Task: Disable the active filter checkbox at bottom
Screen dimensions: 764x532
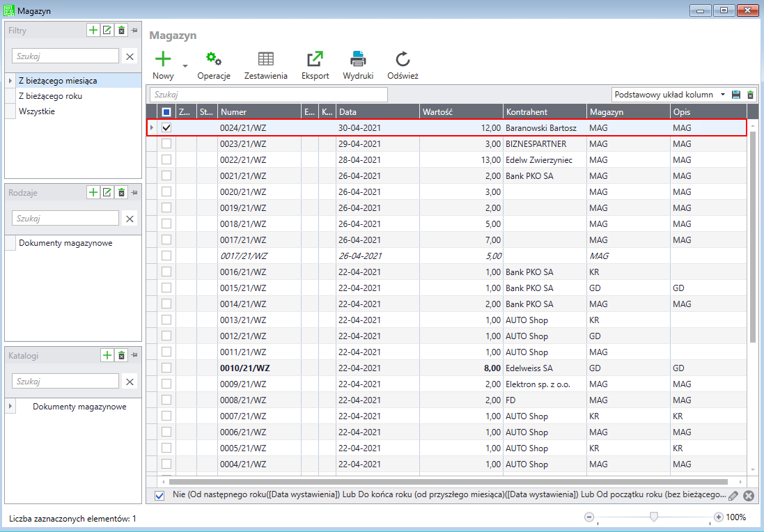Action: coord(159,495)
